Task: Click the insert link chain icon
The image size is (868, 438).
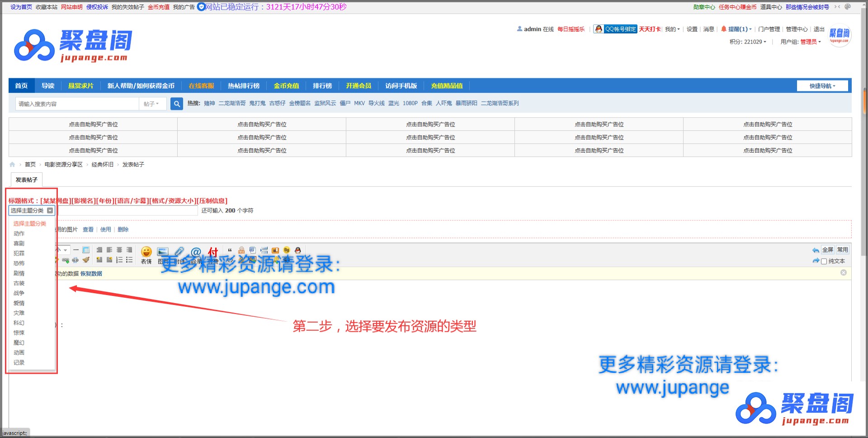Action: click(x=66, y=260)
